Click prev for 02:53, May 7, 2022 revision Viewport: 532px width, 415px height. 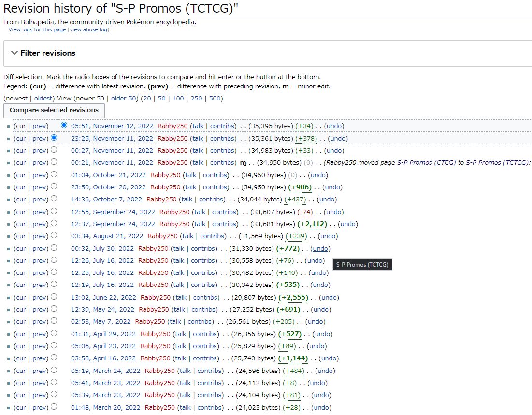(39, 322)
